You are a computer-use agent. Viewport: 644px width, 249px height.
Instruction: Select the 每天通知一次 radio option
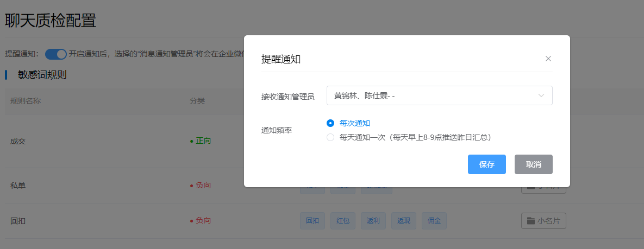(330, 137)
